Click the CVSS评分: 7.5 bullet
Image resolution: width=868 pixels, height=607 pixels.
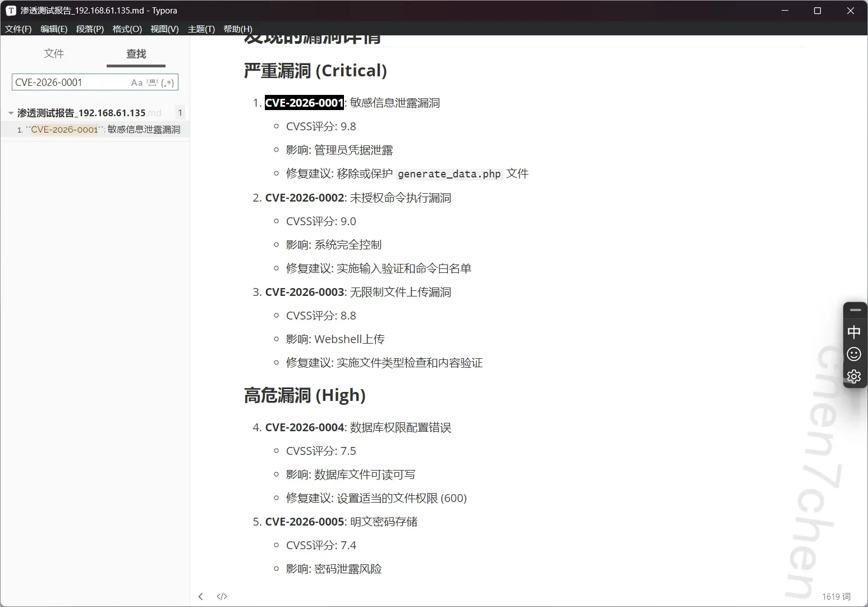[321, 451]
